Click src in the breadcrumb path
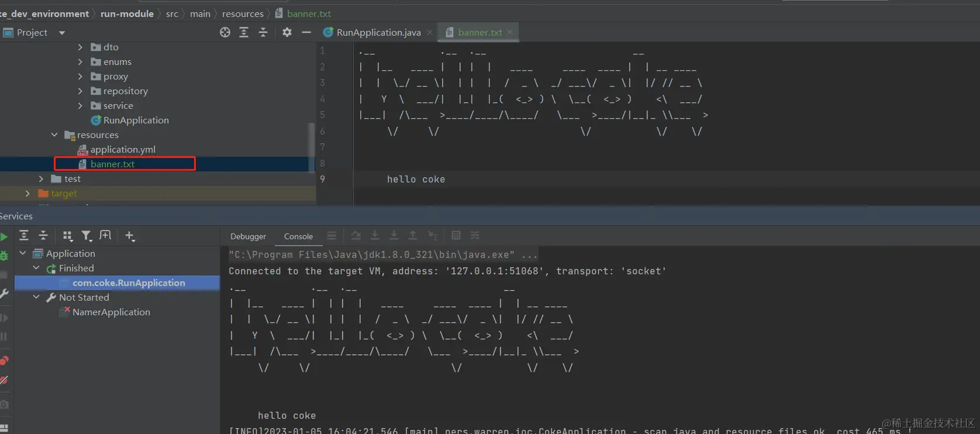This screenshot has width=980, height=434. pos(172,13)
